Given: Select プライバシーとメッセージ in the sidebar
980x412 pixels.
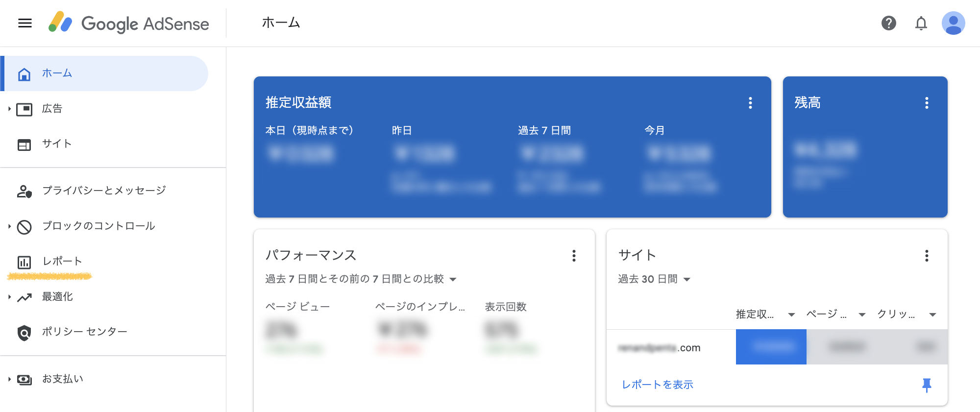Looking at the screenshot, I should (x=104, y=190).
